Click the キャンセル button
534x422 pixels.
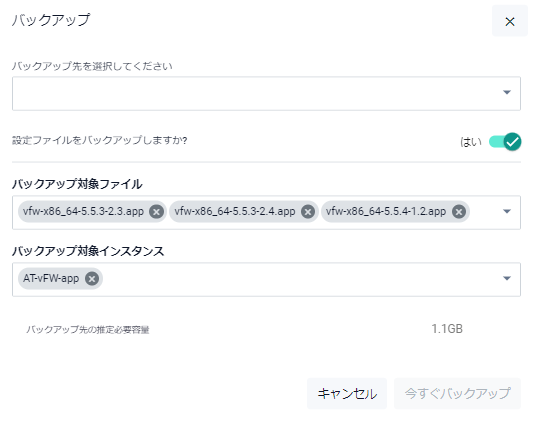(x=347, y=393)
